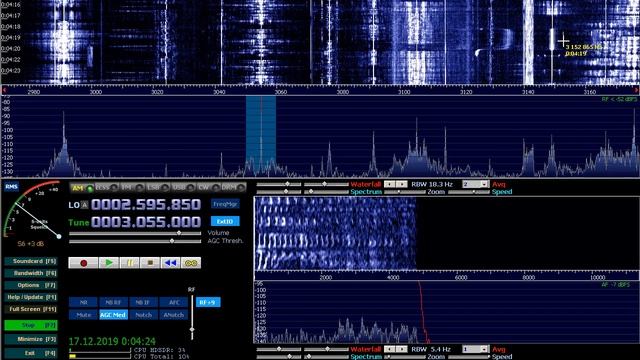Rewind the recording with the blue arrows
This screenshot has width=640, height=360.
pyautogui.click(x=170, y=263)
